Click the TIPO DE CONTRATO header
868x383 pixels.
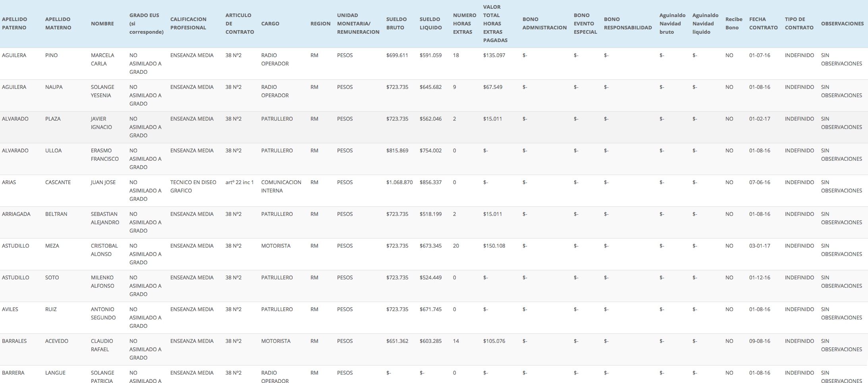(799, 23)
